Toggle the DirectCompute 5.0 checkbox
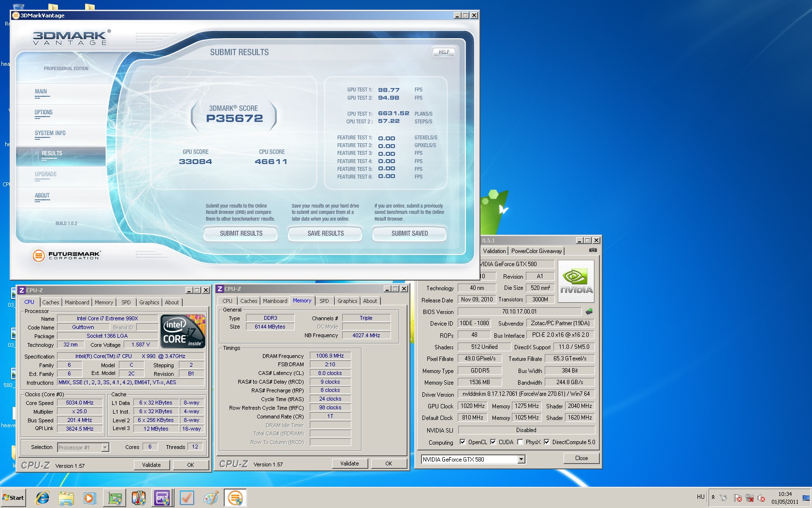The image size is (812, 508). [547, 442]
